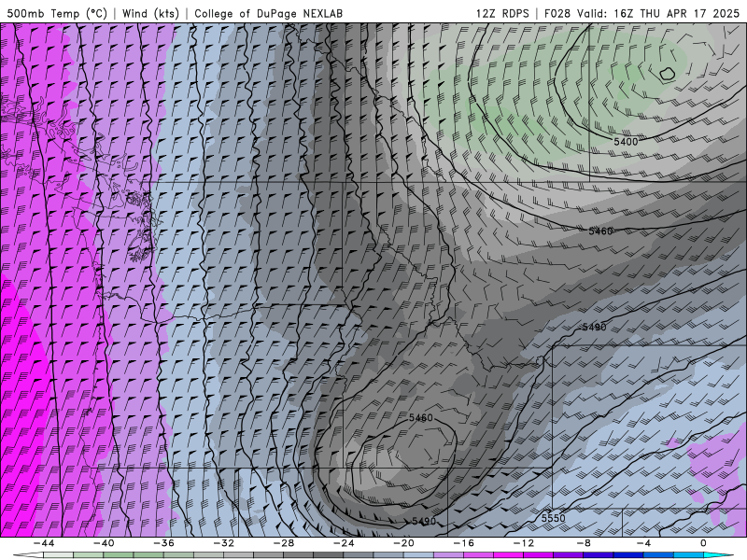Image resolution: width=747 pixels, height=560 pixels.
Task: Click "16Z THU APR 17 2025" valid time
Action: [x=676, y=13]
